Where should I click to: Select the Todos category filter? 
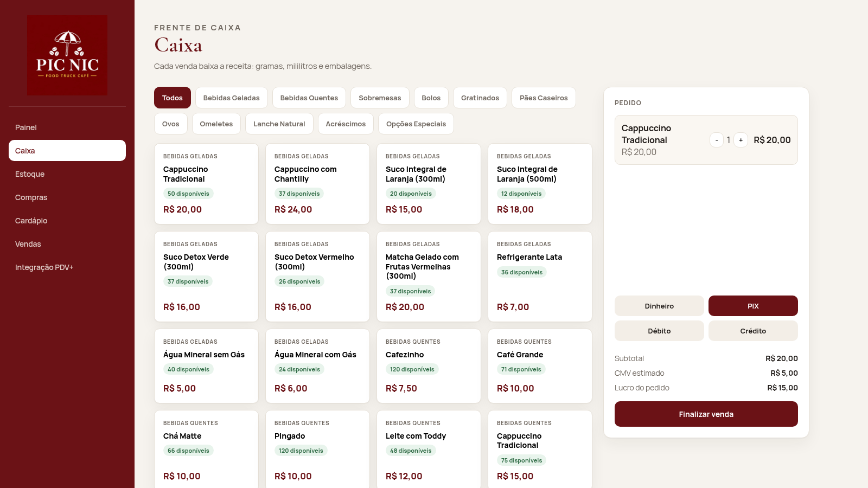tap(173, 98)
